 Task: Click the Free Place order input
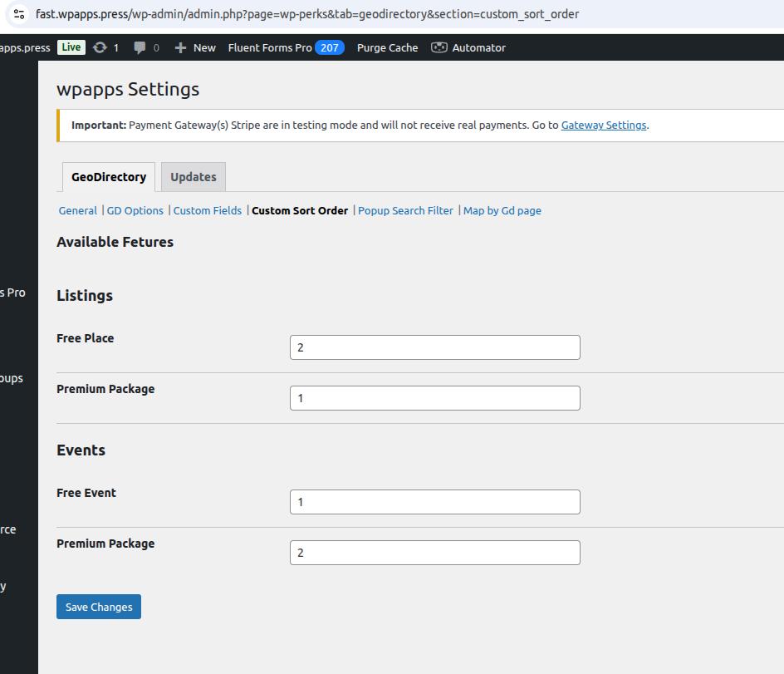tap(434, 347)
